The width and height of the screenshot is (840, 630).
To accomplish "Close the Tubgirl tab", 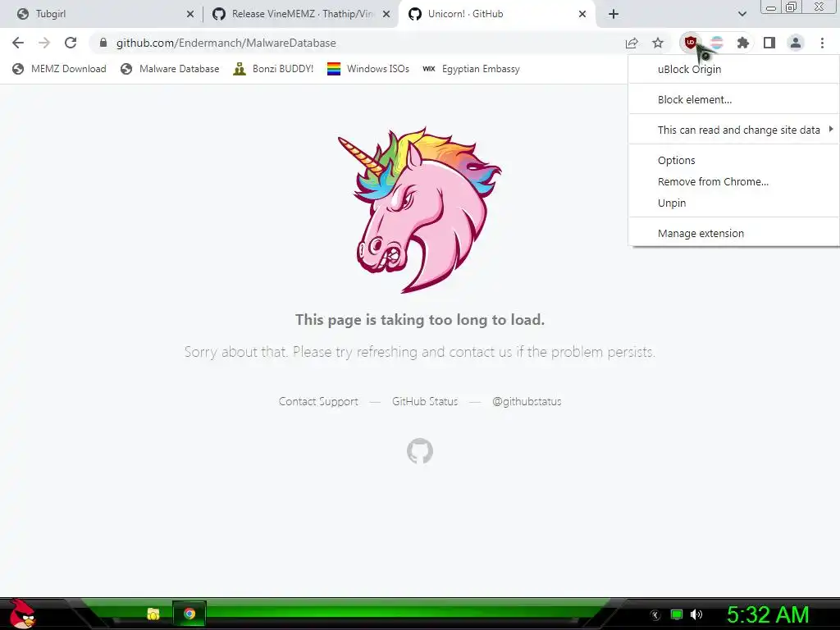I will click(190, 14).
